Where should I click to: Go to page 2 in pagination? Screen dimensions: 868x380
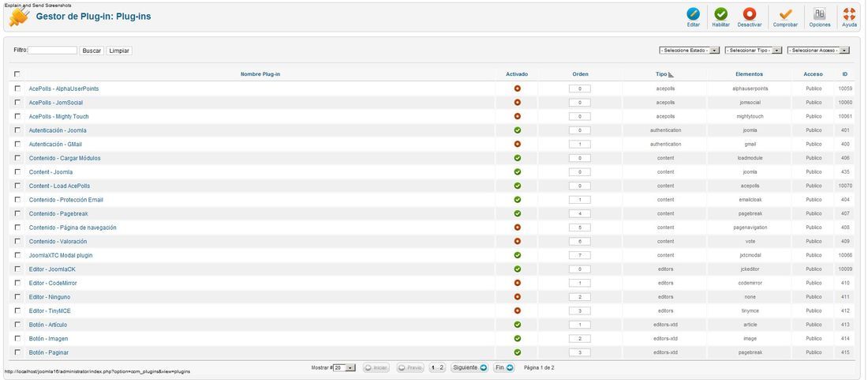click(441, 368)
